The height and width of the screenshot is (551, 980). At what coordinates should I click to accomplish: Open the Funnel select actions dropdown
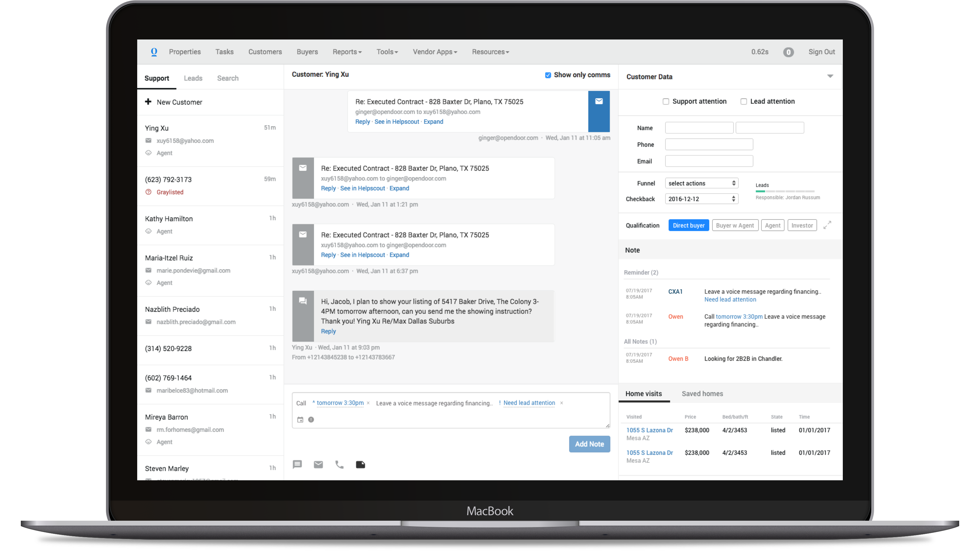702,183
